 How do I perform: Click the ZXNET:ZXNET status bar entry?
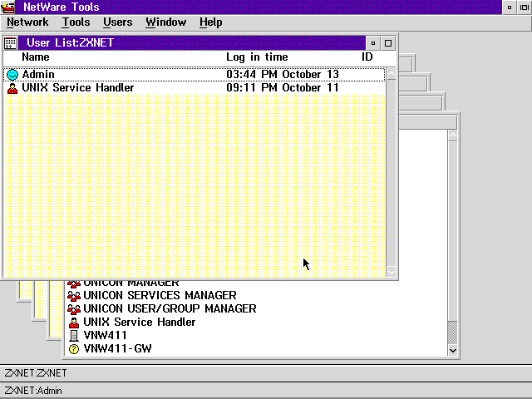[x=36, y=373]
